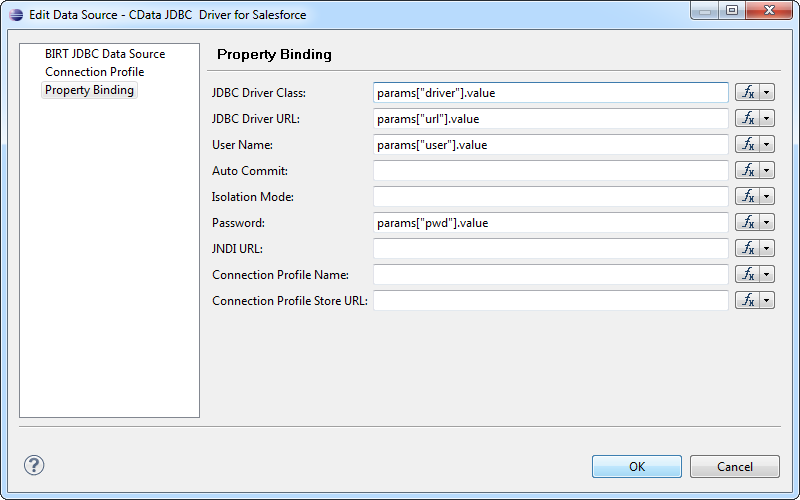Viewport: 800px width, 500px height.
Task: Click into the Auto Commit text field
Action: click(x=550, y=170)
